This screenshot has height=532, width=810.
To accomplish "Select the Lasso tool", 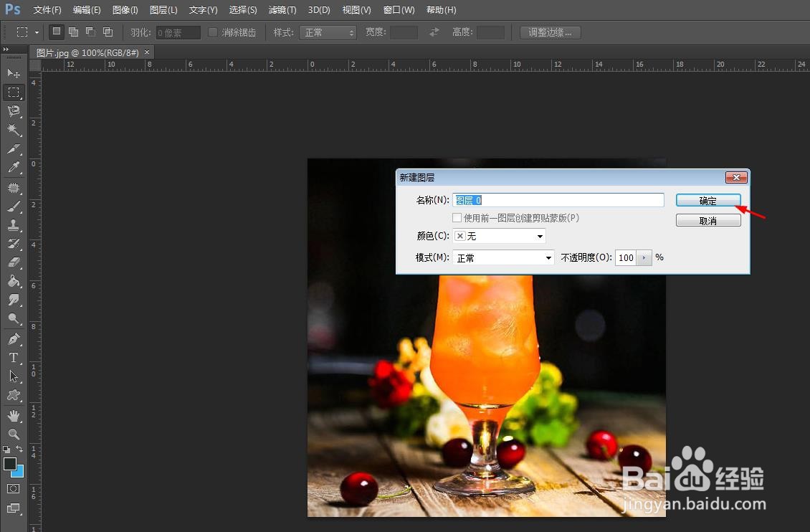I will (x=14, y=111).
